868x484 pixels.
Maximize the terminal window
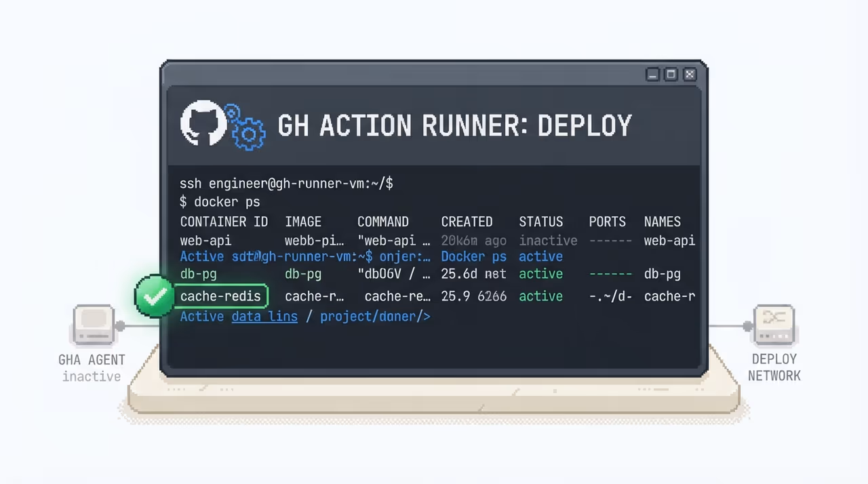(x=671, y=75)
